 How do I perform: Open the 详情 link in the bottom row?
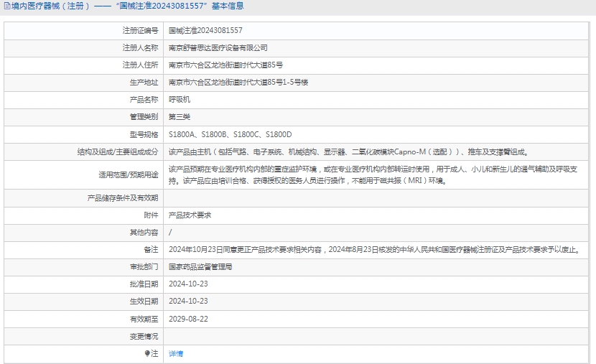click(175, 353)
